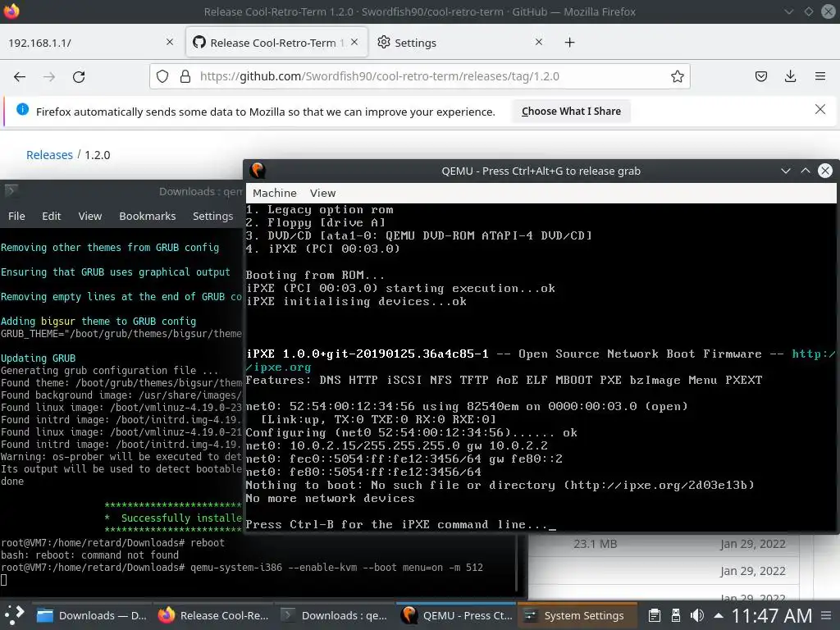Viewport: 840px width, 630px height.
Task: Click the qemu-system-i386 command line
Action: pyautogui.click(x=336, y=567)
